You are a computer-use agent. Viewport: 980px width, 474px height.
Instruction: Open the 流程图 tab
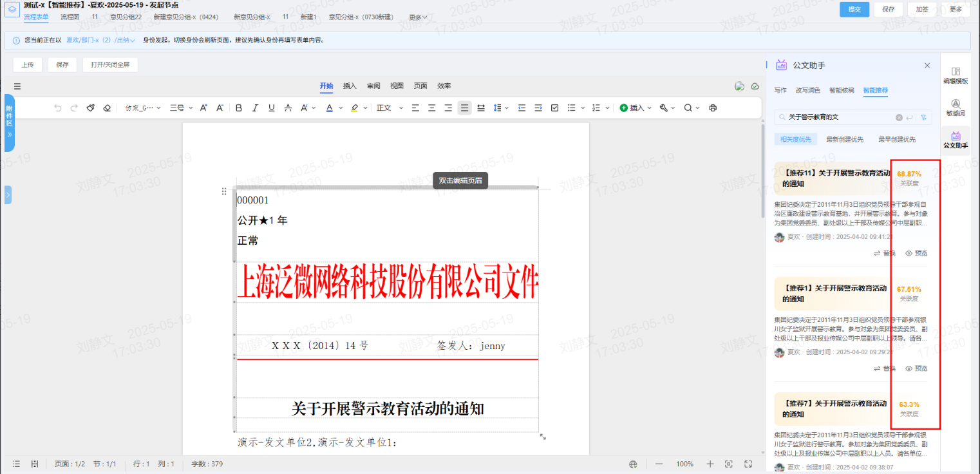[x=70, y=17]
